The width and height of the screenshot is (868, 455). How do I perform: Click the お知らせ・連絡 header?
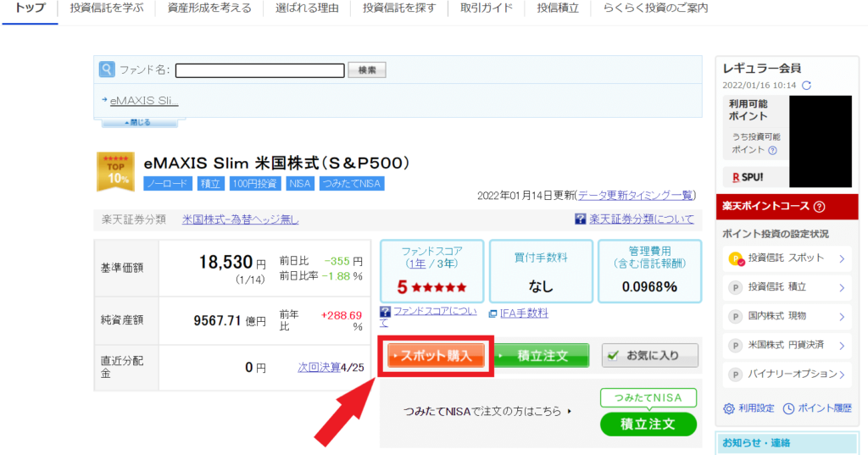[787, 443]
